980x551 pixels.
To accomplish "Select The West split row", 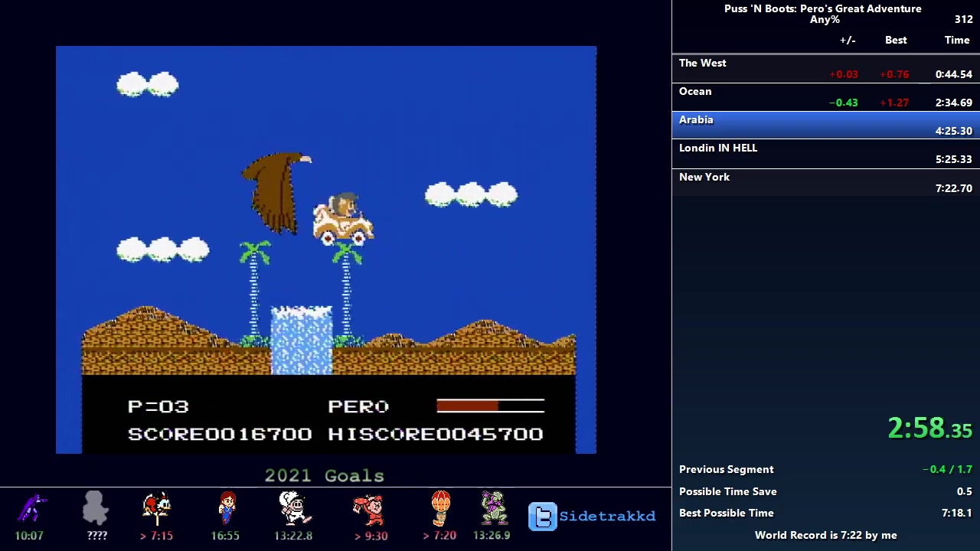I will [x=826, y=69].
